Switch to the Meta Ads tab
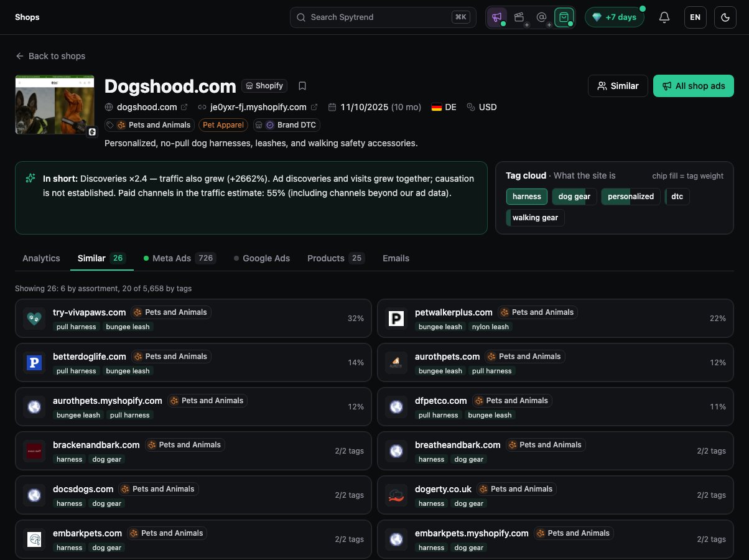The height and width of the screenshot is (560, 749). pyautogui.click(x=180, y=258)
